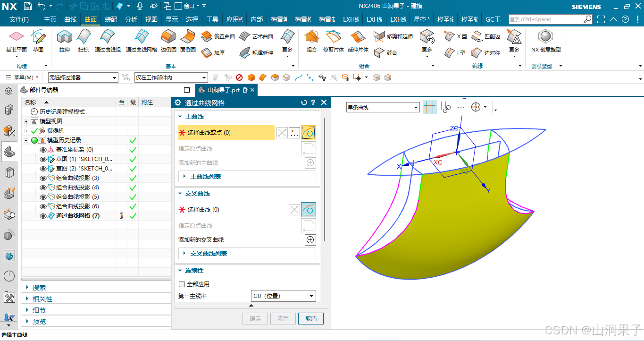Screen dimensions: 644x341
Task: Save the part with the floppy icon
Action: [27, 6]
